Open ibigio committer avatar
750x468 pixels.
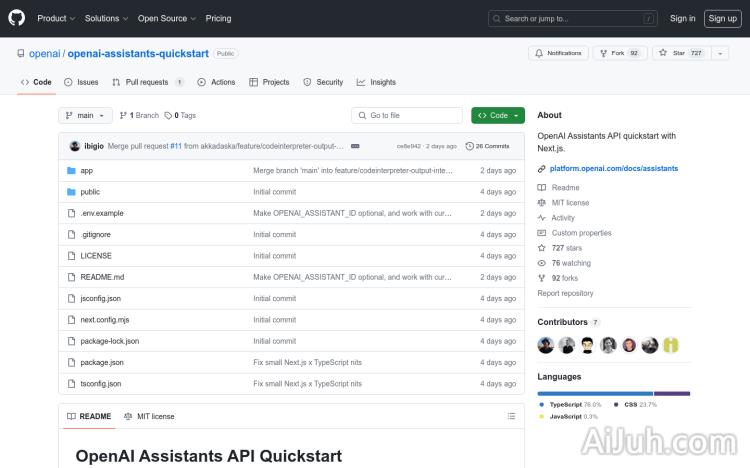(75, 146)
